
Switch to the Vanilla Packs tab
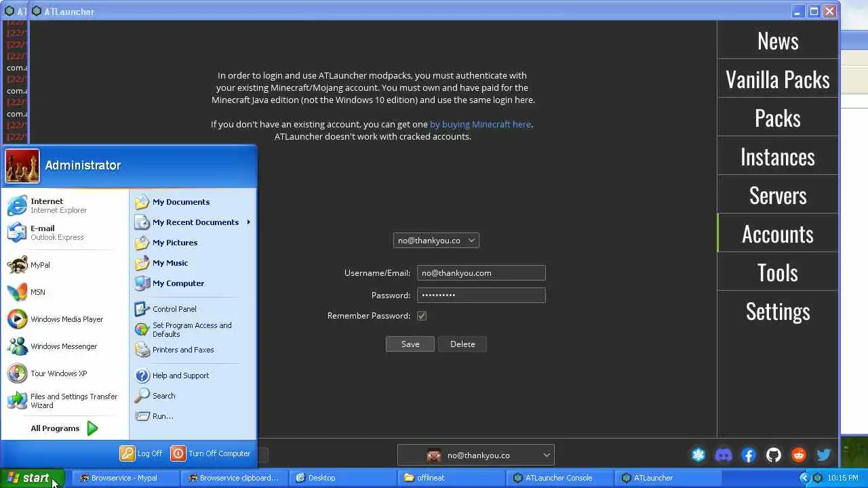tap(778, 79)
